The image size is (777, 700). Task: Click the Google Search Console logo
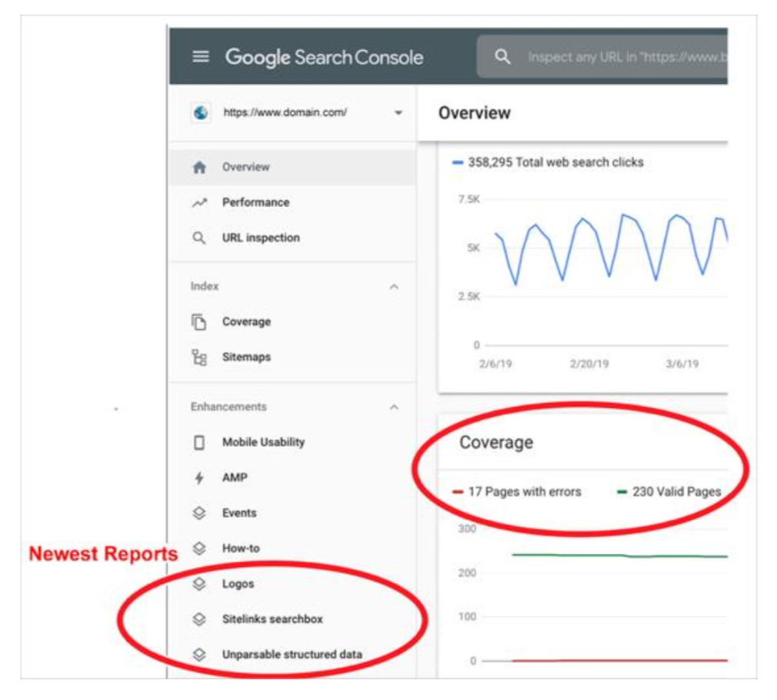[324, 58]
